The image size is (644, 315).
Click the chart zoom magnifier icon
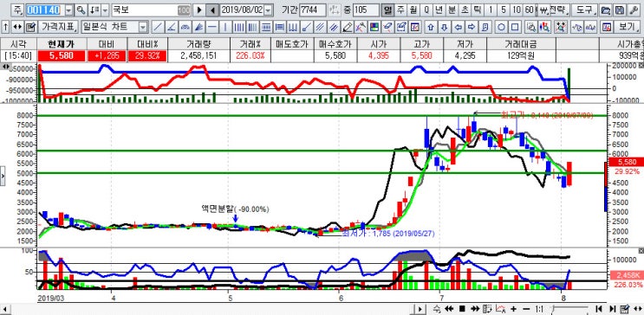(531, 28)
